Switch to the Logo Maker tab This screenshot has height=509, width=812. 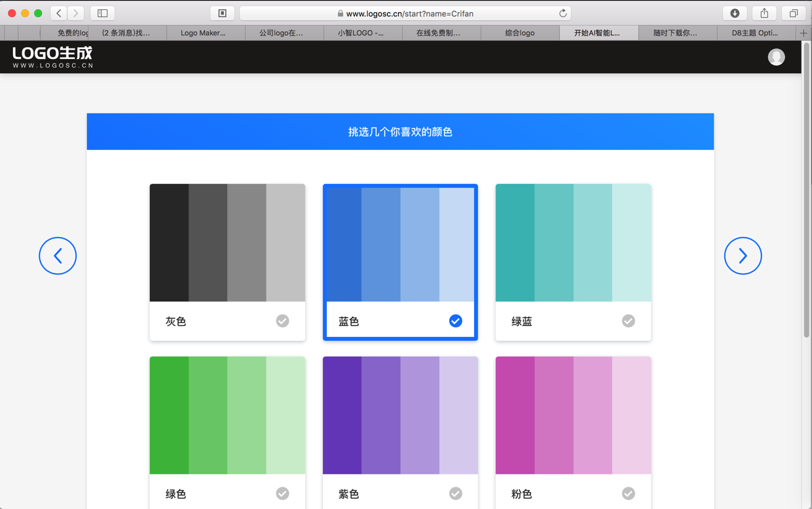tap(203, 33)
